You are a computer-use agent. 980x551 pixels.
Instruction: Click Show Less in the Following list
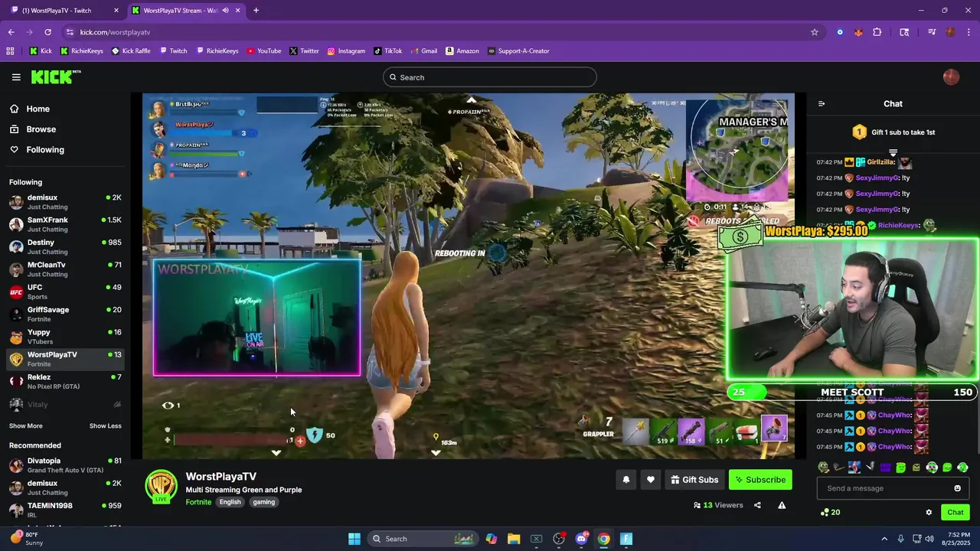point(106,426)
